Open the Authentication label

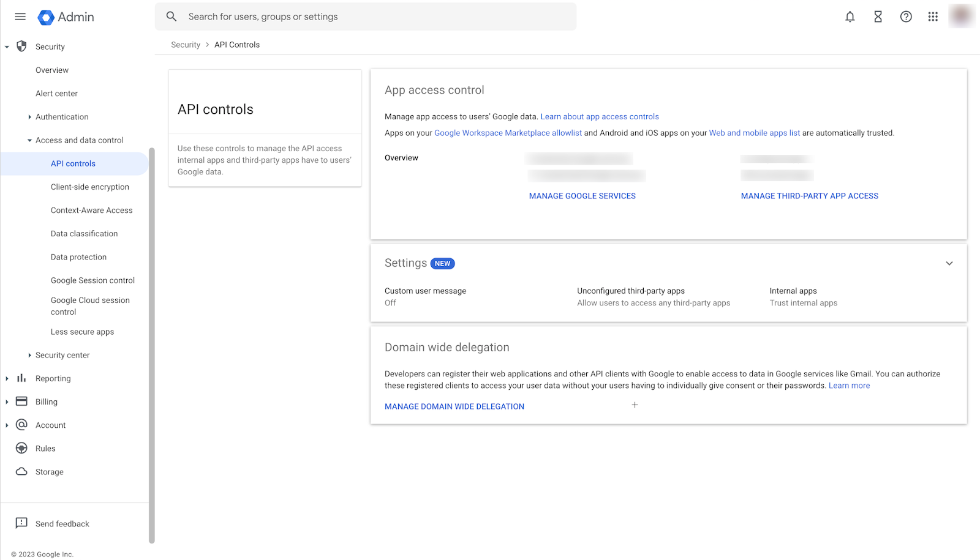tap(62, 117)
